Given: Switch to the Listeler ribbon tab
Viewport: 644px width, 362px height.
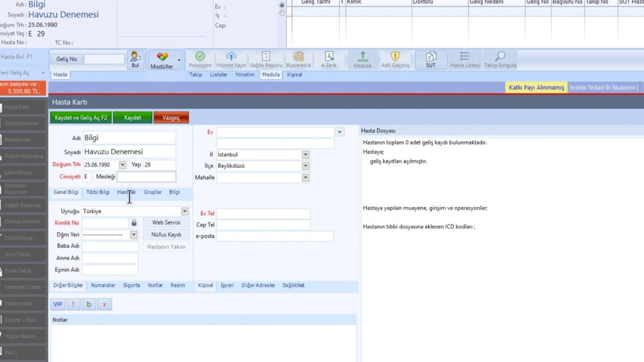Looking at the screenshot, I should 219,75.
